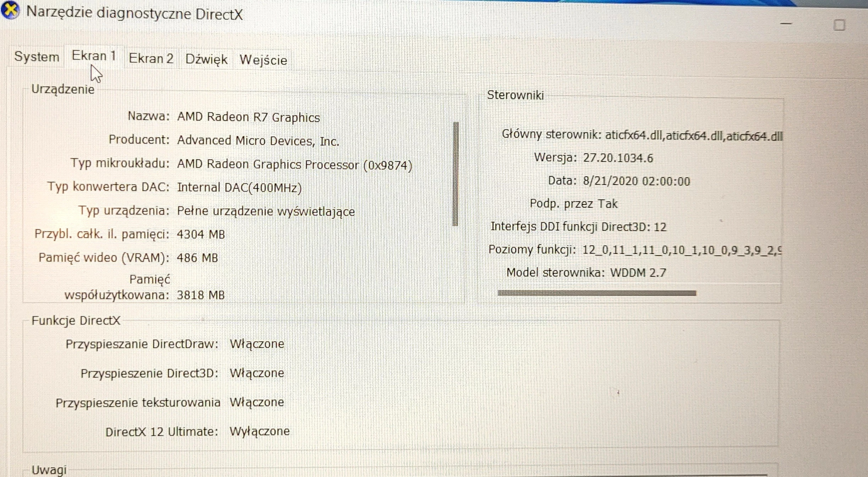Click the WDDM 2.7 driver model value
This screenshot has width=868, height=477.
pyautogui.click(x=638, y=273)
